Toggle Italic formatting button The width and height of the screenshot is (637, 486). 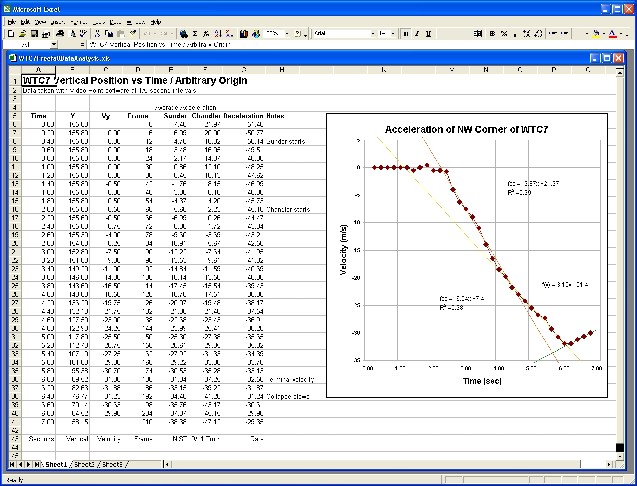(417, 34)
